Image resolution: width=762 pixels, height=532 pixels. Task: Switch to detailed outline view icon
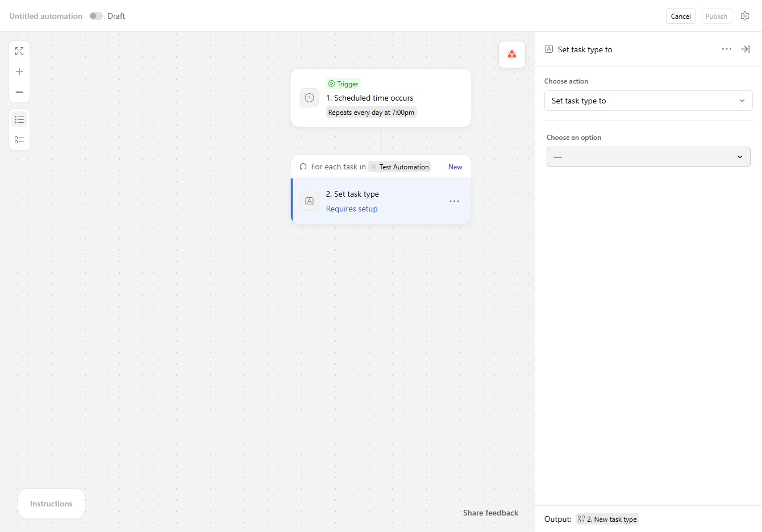pos(19,140)
